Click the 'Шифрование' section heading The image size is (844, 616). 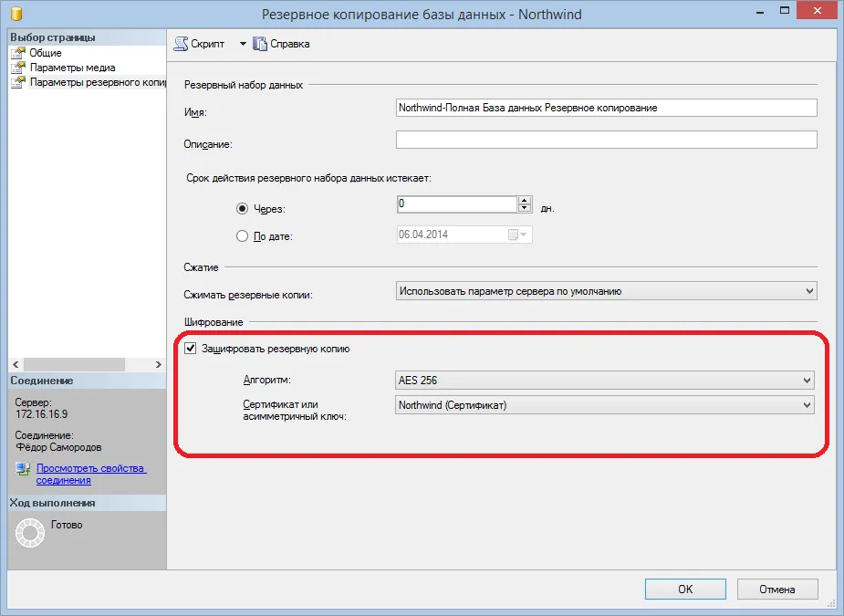click(x=214, y=322)
